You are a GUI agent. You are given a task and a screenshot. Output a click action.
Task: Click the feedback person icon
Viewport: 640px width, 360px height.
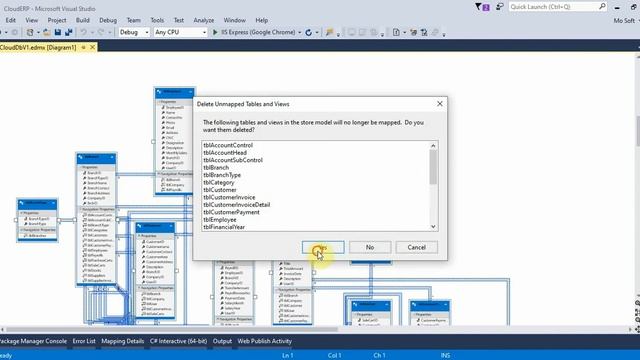[x=499, y=7]
